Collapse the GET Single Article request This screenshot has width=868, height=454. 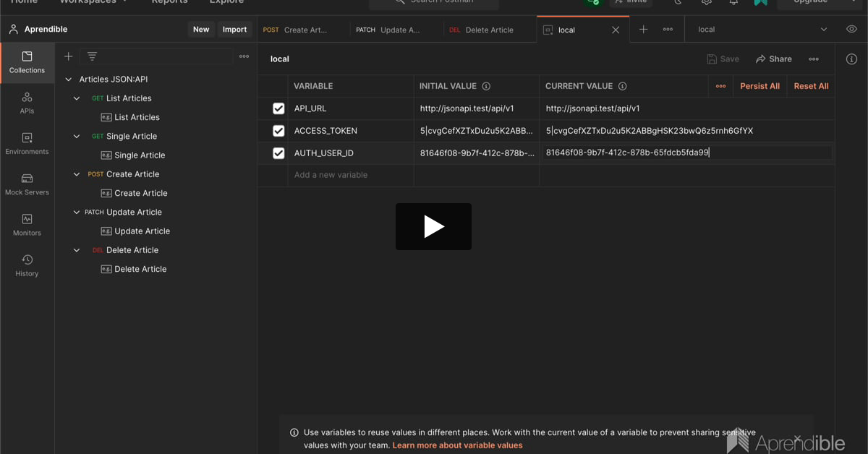pyautogui.click(x=77, y=136)
